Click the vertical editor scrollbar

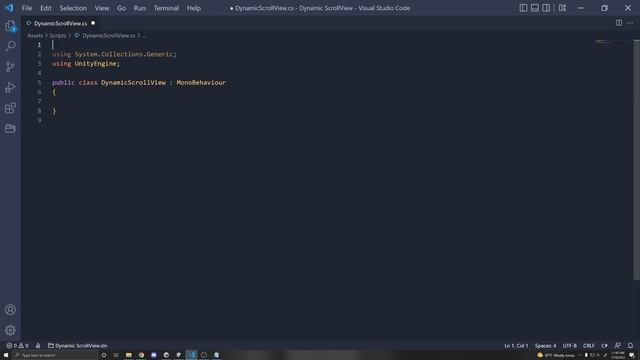(x=636, y=160)
